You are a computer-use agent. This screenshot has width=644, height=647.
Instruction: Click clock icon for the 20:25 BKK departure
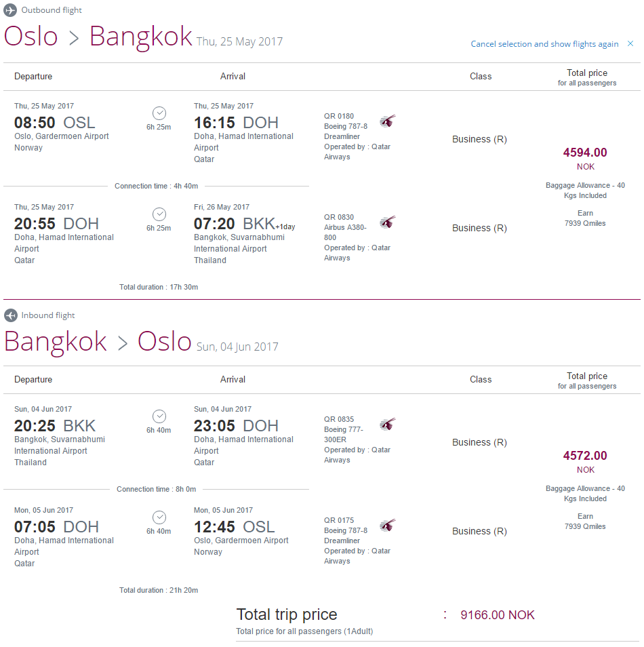[159, 416]
